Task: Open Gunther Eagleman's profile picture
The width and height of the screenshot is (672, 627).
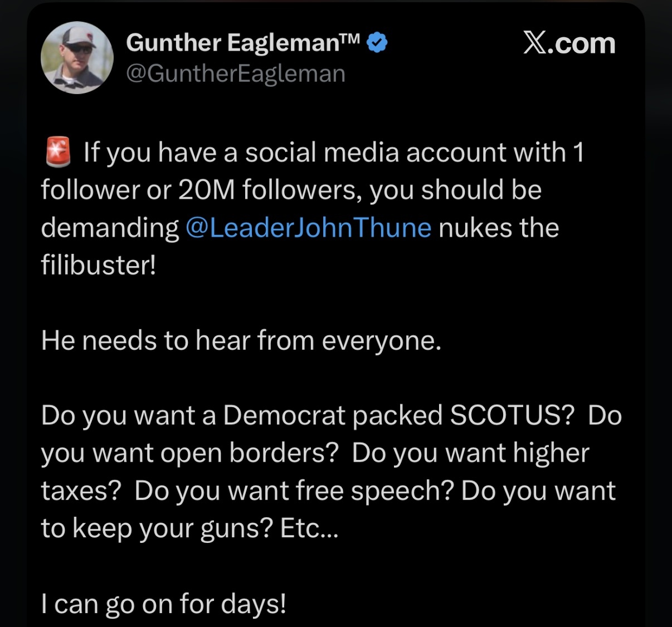Action: pyautogui.click(x=77, y=57)
